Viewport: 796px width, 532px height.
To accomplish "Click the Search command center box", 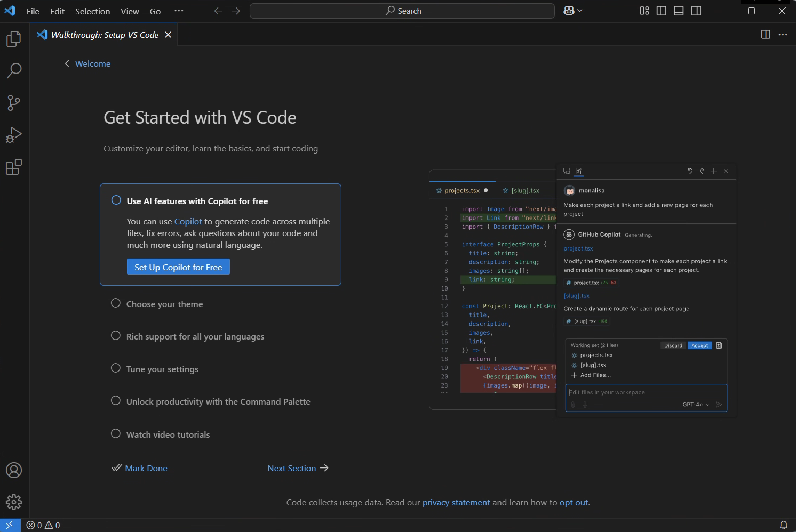I will (402, 11).
